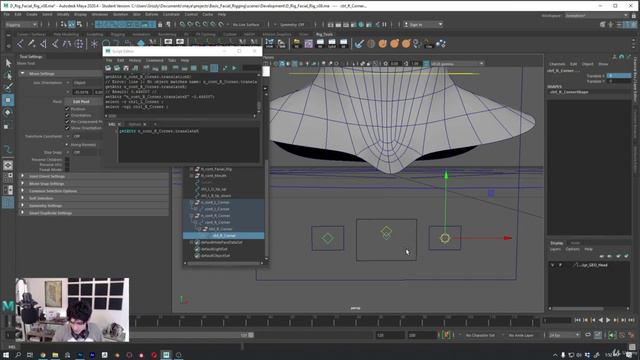Image resolution: width=640 pixels, height=360 pixels.
Task: Select Rig_Tools shelf tab
Action: [x=324, y=35]
